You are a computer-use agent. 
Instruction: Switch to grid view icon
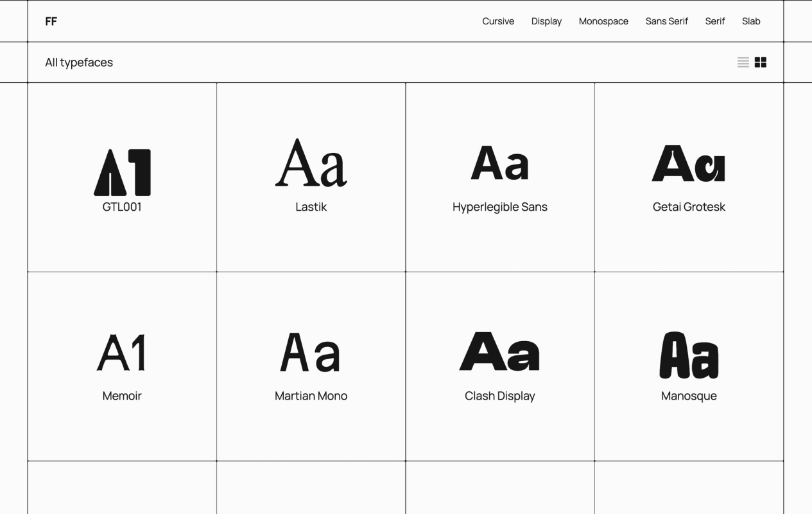(761, 62)
